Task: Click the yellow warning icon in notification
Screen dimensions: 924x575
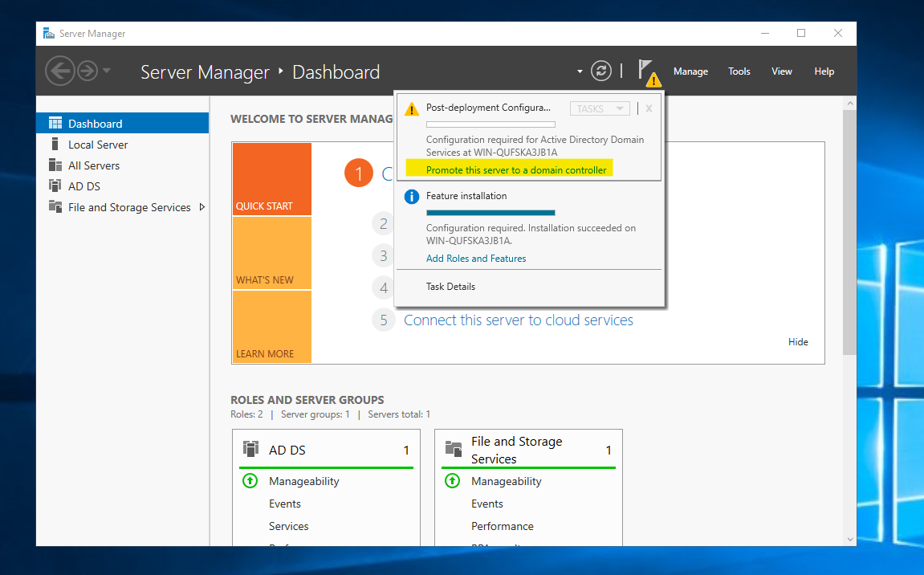Action: coord(411,109)
